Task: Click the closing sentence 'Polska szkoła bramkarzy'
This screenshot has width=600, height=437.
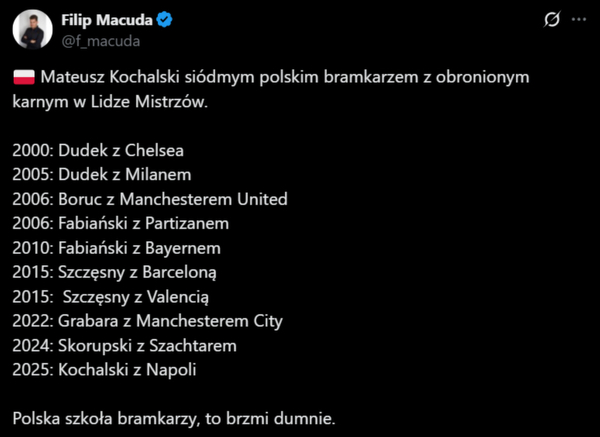Action: coord(183,417)
